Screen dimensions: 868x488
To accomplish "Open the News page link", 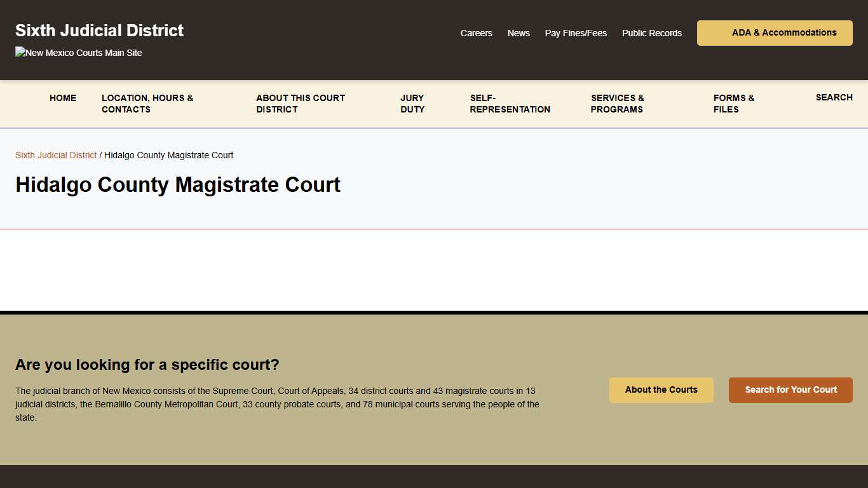I will (519, 33).
